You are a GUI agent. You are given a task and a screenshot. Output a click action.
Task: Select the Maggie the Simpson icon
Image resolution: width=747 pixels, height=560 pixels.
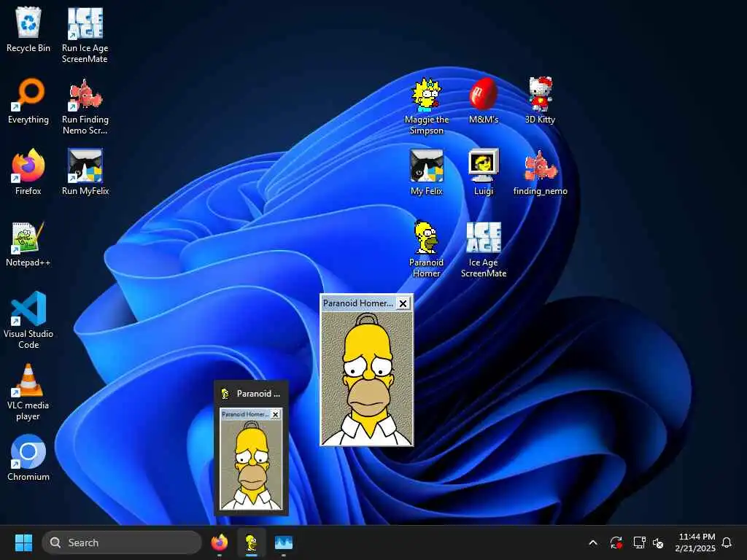(x=426, y=106)
